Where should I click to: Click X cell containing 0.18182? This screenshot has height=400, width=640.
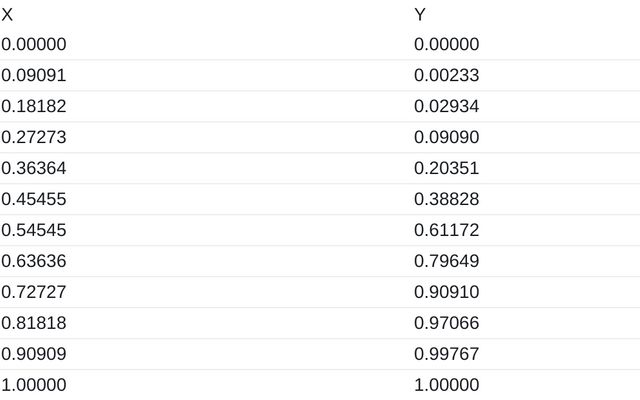pyautogui.click(x=34, y=107)
